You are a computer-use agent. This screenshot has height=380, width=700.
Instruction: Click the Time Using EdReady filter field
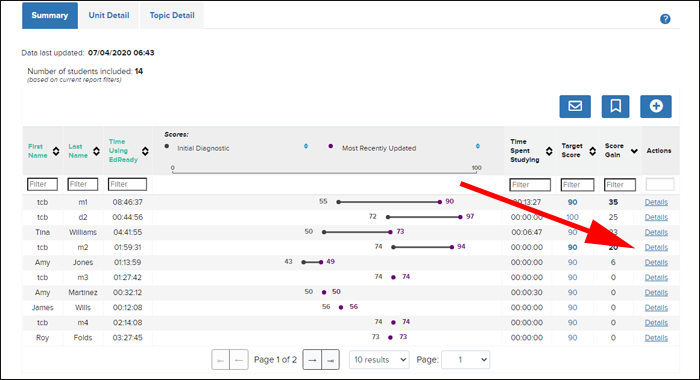tap(127, 184)
